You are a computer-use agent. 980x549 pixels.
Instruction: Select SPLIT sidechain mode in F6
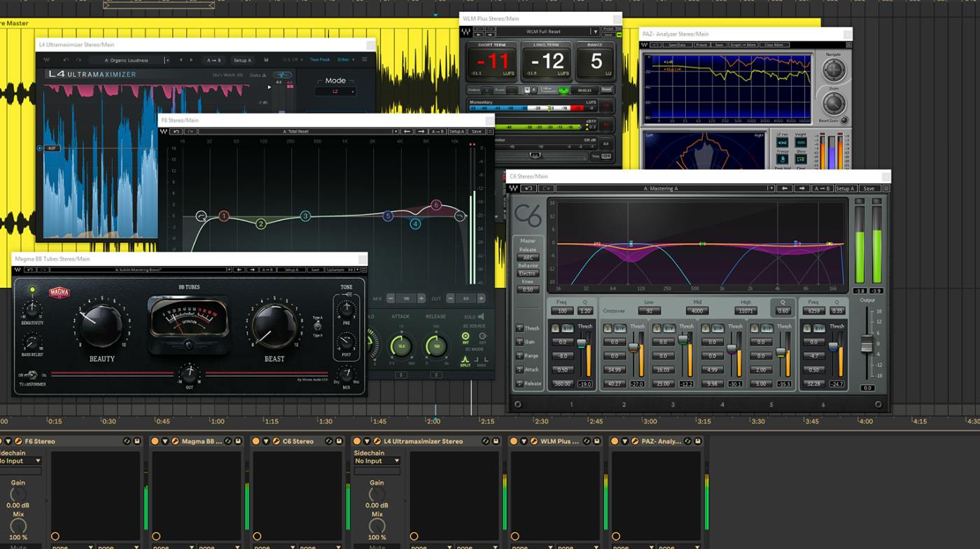(465, 361)
